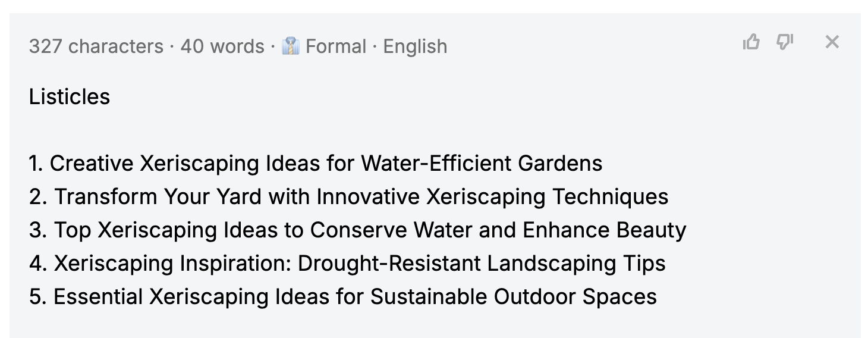Click the thumbs up feedback icon
Screen dimensions: 868x338
751,42
